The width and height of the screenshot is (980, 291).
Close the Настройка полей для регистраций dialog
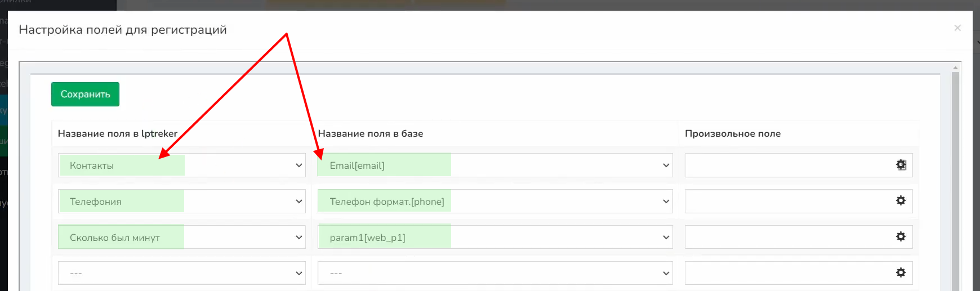[957, 28]
